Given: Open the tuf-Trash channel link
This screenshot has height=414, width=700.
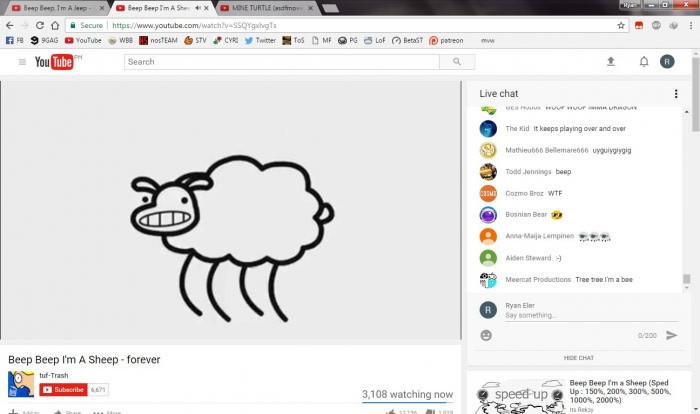Looking at the screenshot, I should [54, 375].
